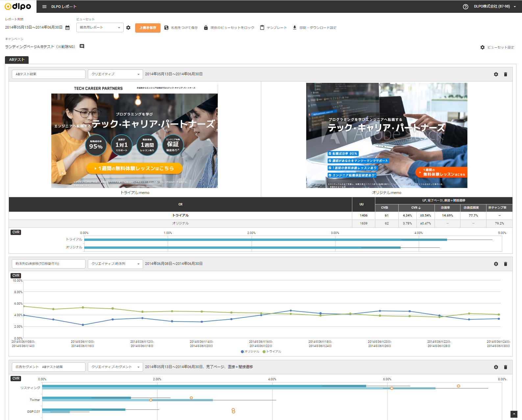This screenshot has height=420, width=522.
Task: Click the non-champion rate 79.2%
Action: (x=500, y=223)
